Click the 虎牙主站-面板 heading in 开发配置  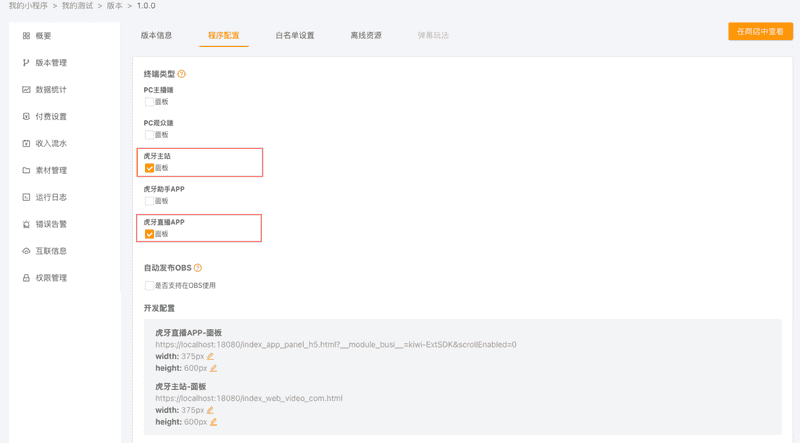pyautogui.click(x=181, y=386)
